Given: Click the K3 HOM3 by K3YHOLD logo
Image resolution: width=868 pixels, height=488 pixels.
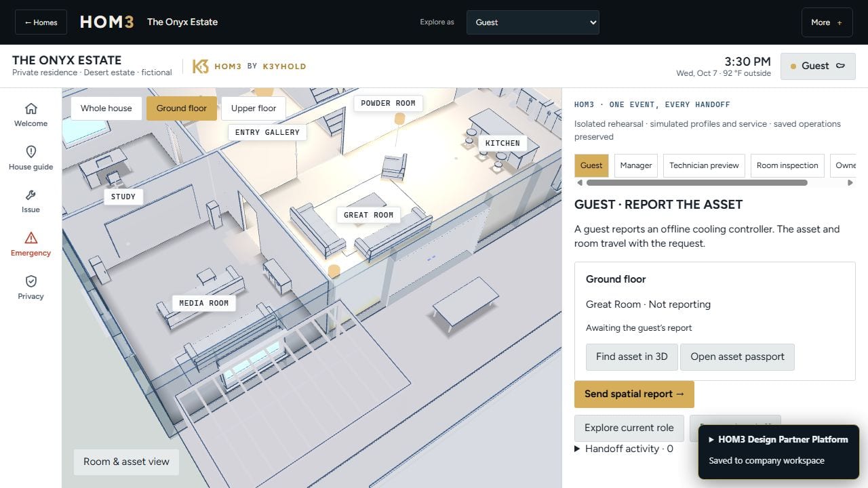Looking at the screenshot, I should (249, 66).
